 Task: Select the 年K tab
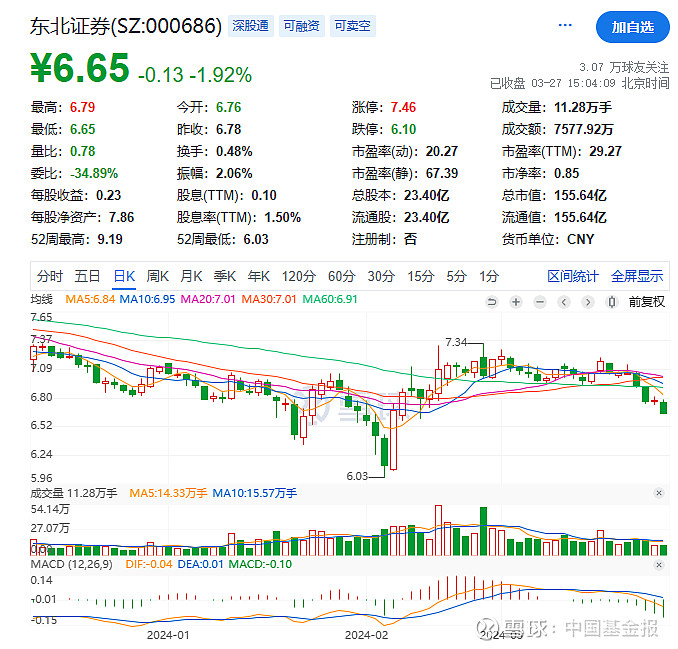(259, 276)
